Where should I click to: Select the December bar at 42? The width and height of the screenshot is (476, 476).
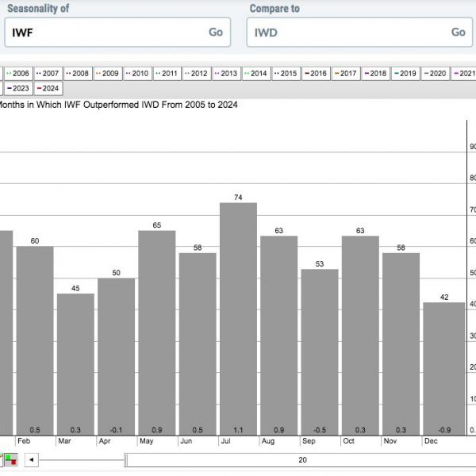pos(444,369)
